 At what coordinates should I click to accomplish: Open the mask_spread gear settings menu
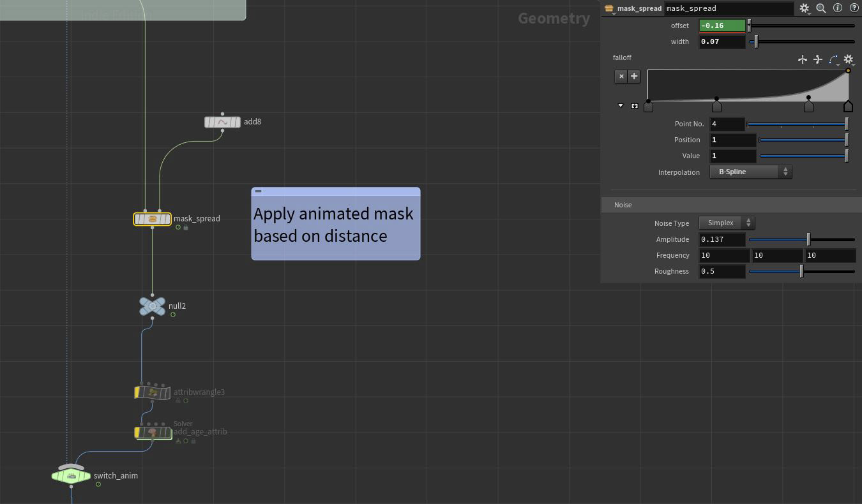pos(804,8)
